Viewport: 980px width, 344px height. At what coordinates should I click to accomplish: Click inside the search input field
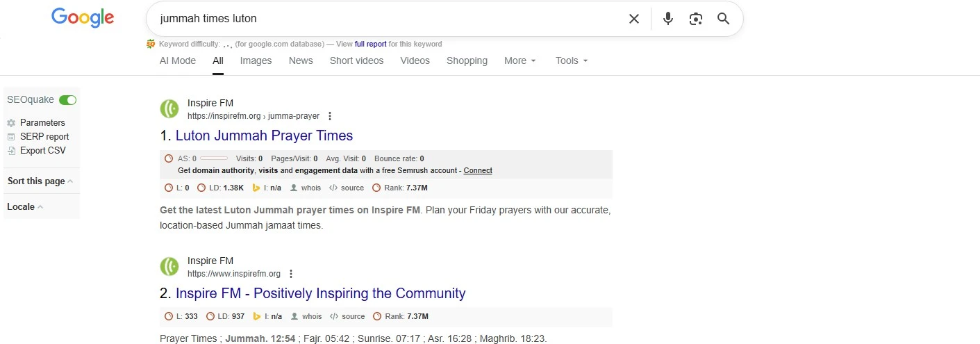(389, 19)
